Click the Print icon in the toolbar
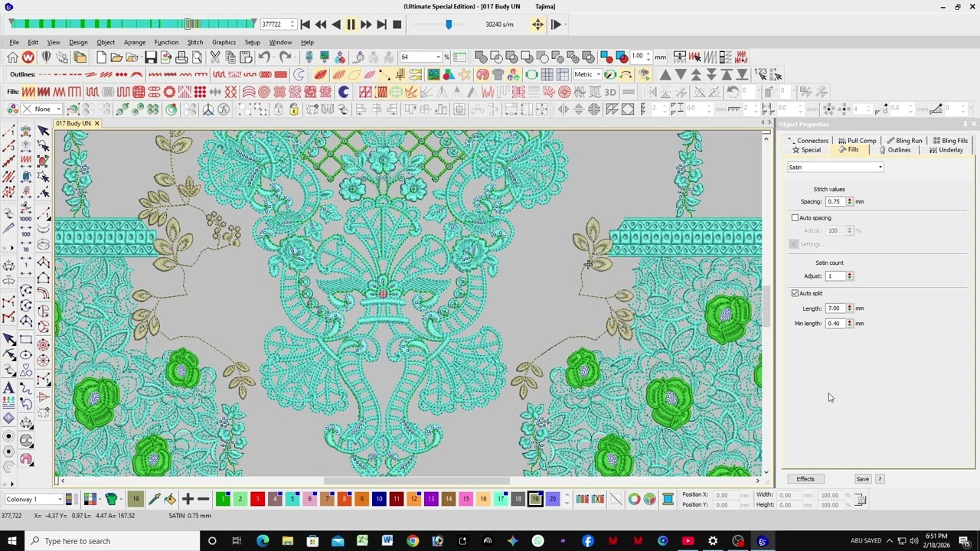Image resolution: width=980 pixels, height=551 pixels. click(x=181, y=57)
